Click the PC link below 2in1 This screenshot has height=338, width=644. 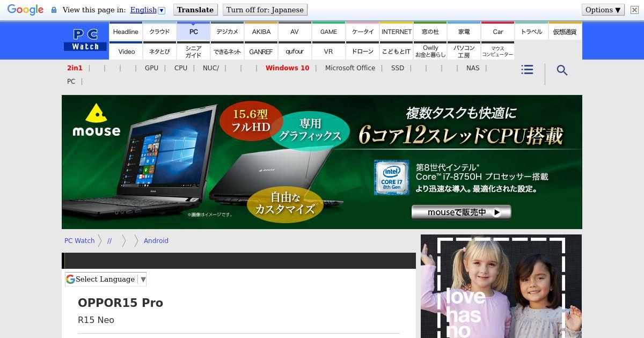click(71, 82)
